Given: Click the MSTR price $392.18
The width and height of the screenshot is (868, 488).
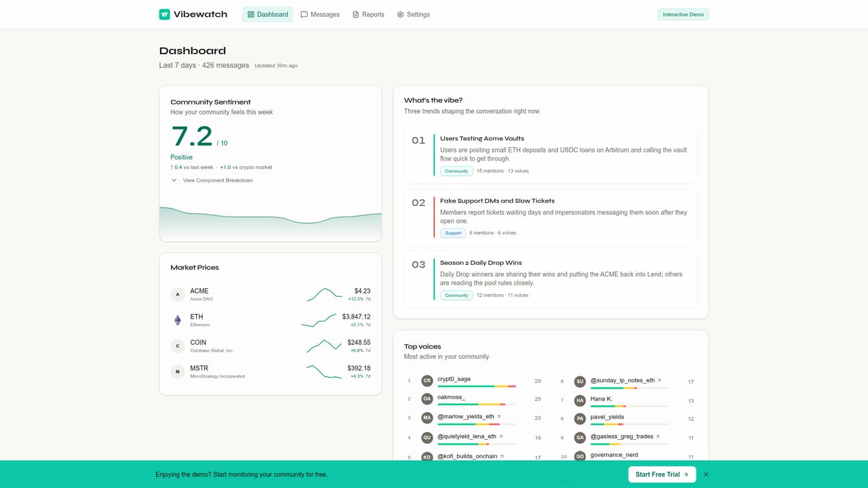Looking at the screenshot, I should pyautogui.click(x=359, y=368).
